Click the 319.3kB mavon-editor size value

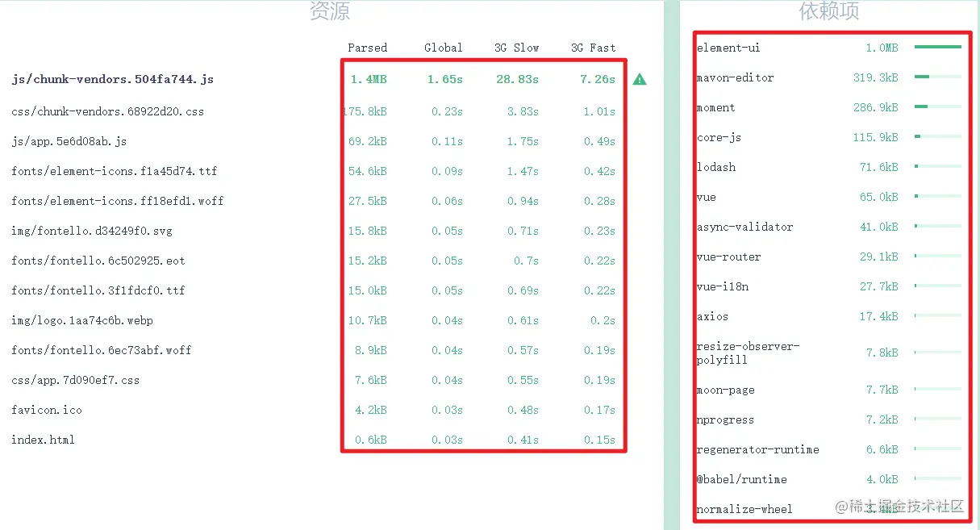pyautogui.click(x=875, y=77)
